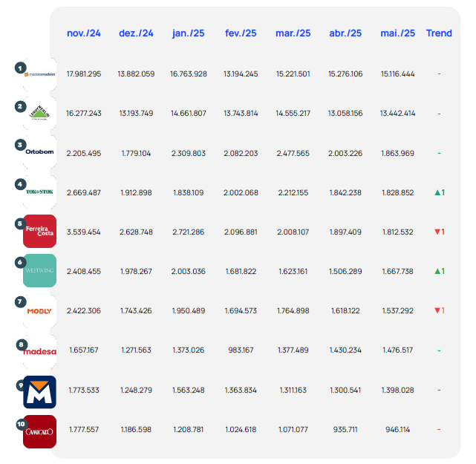Image resolution: width=476 pixels, height=464 pixels.
Task: Select the jan./25 column header
Action: click(189, 33)
